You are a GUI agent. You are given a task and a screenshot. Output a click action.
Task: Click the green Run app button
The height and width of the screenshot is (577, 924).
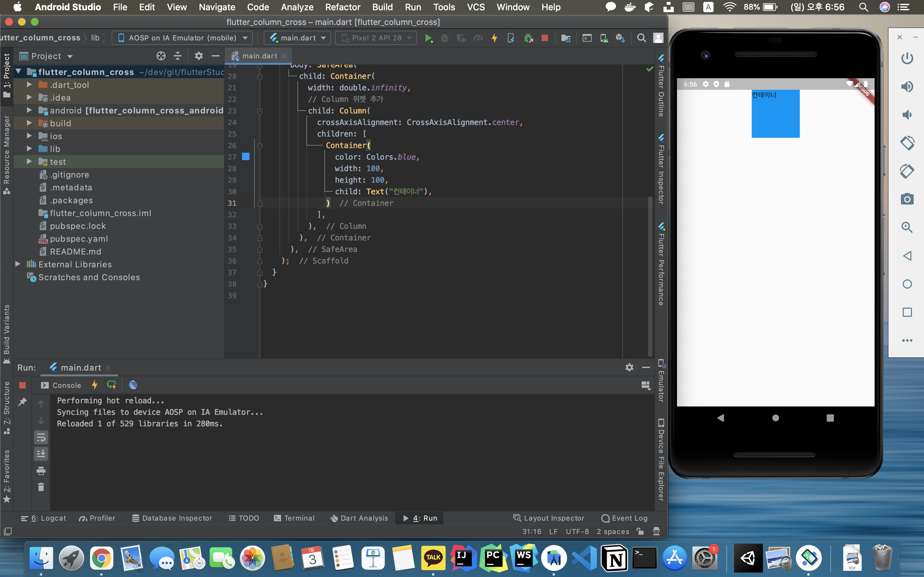coord(428,38)
